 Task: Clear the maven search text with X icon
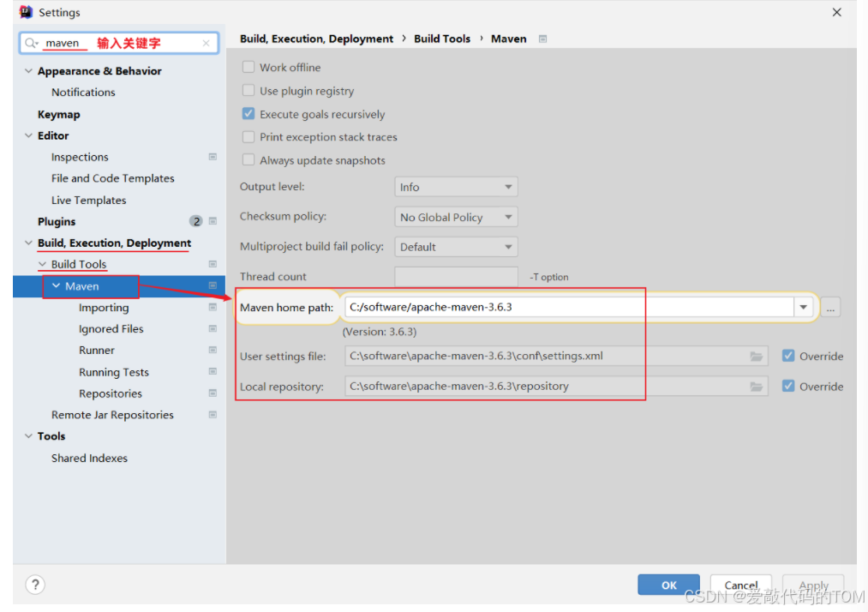(206, 43)
